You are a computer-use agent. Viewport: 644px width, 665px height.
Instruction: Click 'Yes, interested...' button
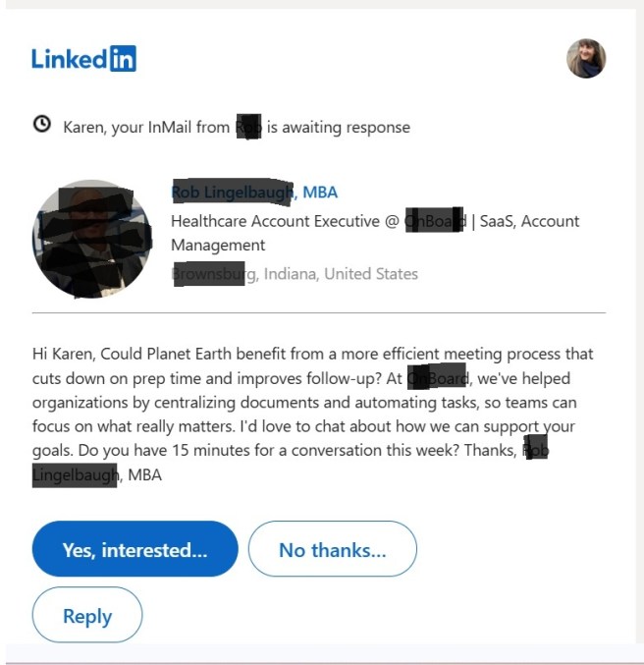[134, 549]
